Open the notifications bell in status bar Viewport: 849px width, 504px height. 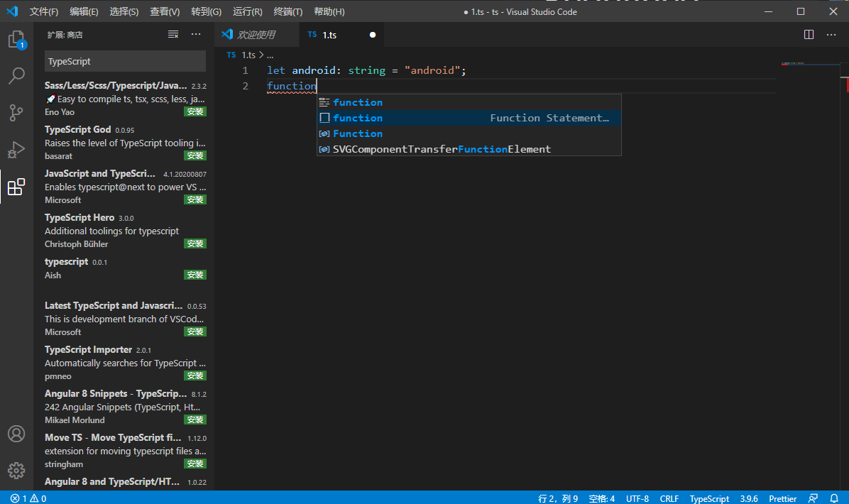coord(834,498)
